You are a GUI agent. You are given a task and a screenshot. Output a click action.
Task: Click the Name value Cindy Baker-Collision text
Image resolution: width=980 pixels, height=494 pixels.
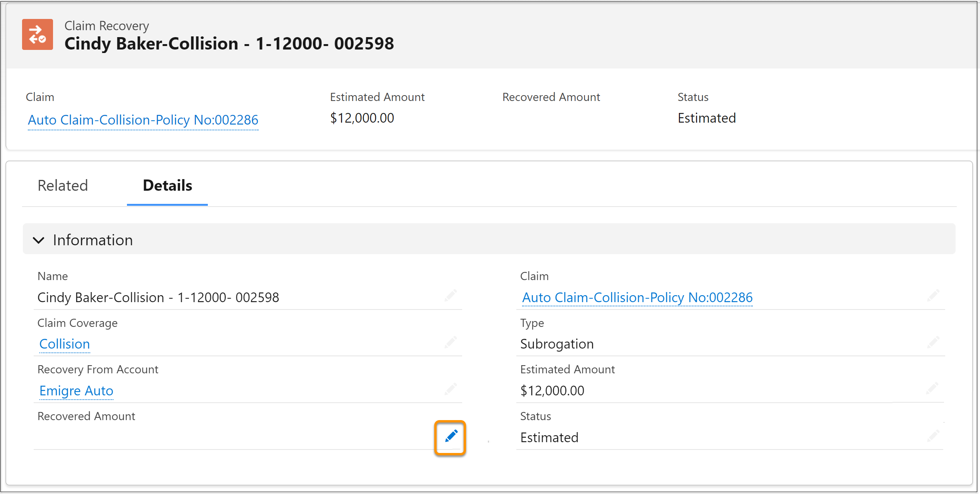tap(158, 297)
